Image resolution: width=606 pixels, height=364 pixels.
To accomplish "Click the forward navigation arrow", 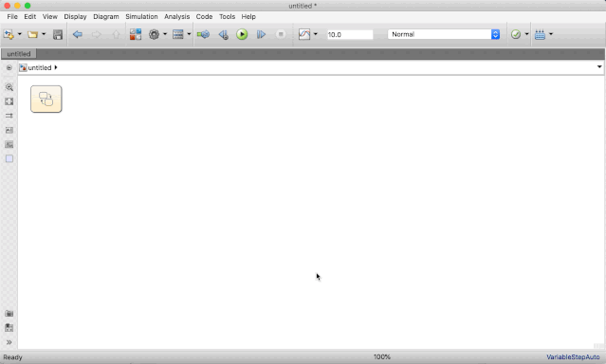I will 96,34.
